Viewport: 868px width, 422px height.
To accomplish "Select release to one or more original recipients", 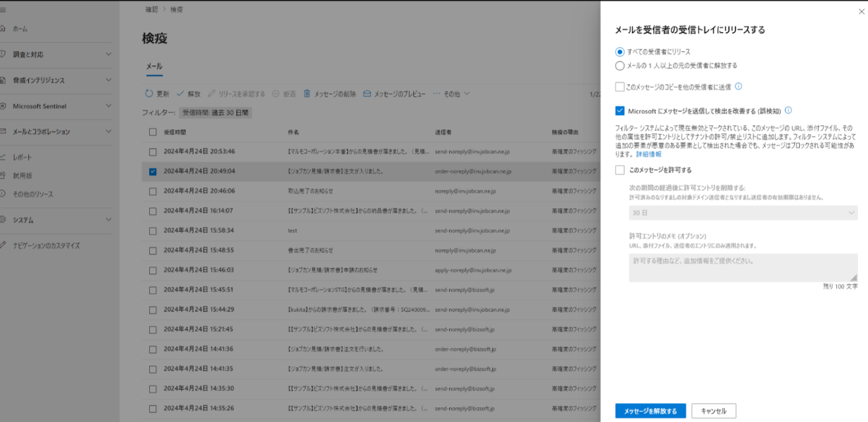I will tap(619, 65).
